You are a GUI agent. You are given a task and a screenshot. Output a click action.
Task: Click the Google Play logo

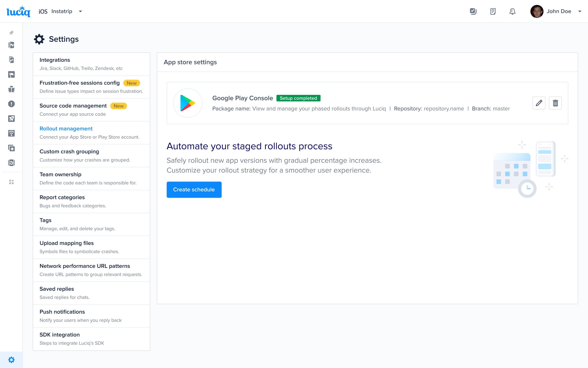(188, 103)
